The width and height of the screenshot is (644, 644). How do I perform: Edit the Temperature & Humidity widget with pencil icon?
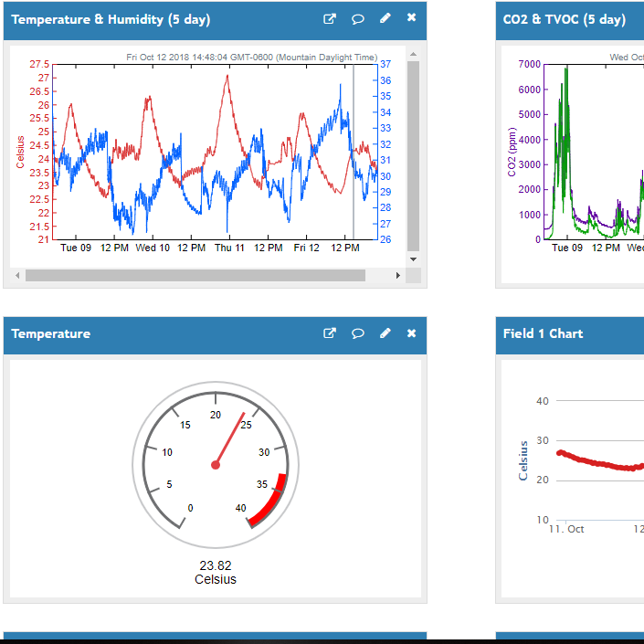point(385,18)
